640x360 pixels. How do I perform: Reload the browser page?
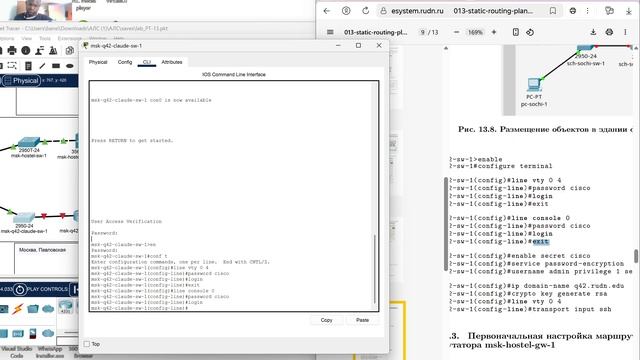[365, 11]
